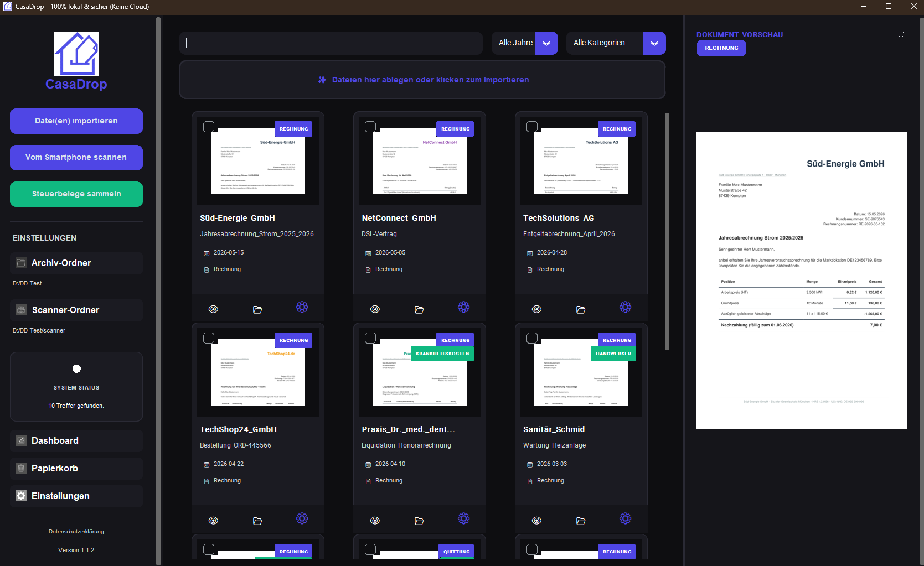
Task: Click title Jahresabrechnung_Strom_2025_2026
Action: point(257,234)
